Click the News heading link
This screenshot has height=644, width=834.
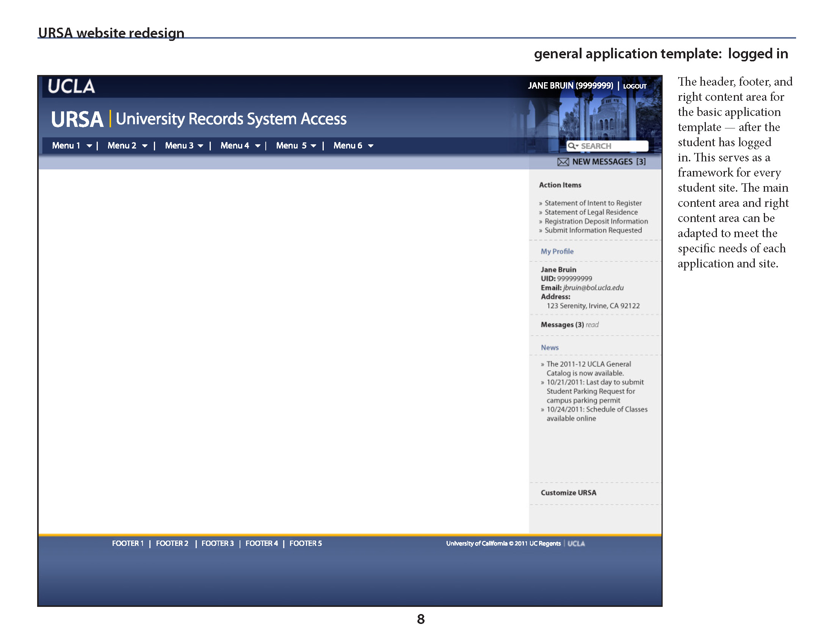[x=550, y=347]
